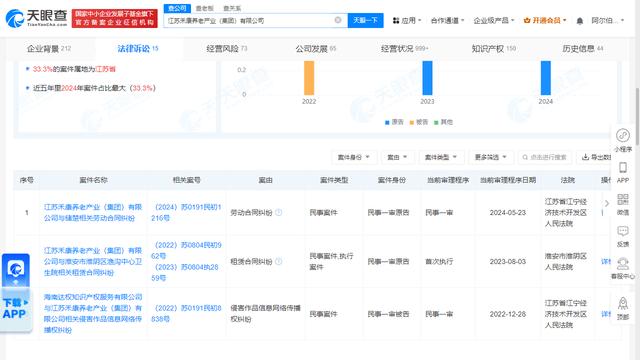
Task: Click the case list search field
Action: pyautogui.click(x=545, y=157)
